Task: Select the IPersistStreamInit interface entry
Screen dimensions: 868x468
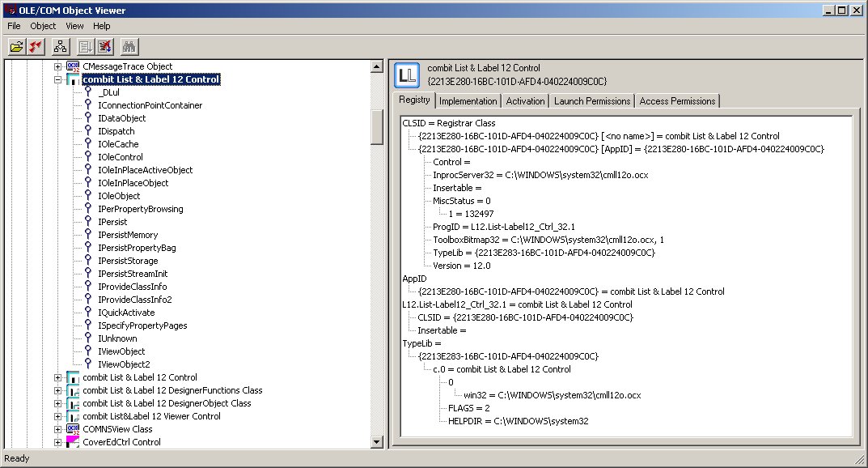Action: tap(132, 274)
